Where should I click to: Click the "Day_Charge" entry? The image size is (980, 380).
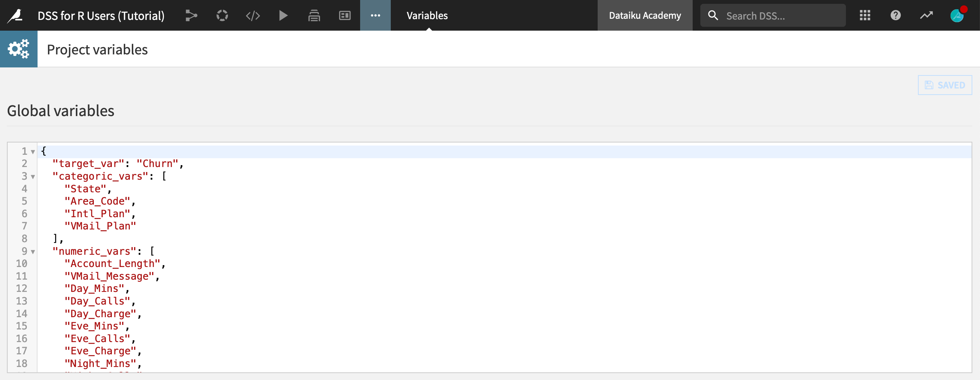100,314
